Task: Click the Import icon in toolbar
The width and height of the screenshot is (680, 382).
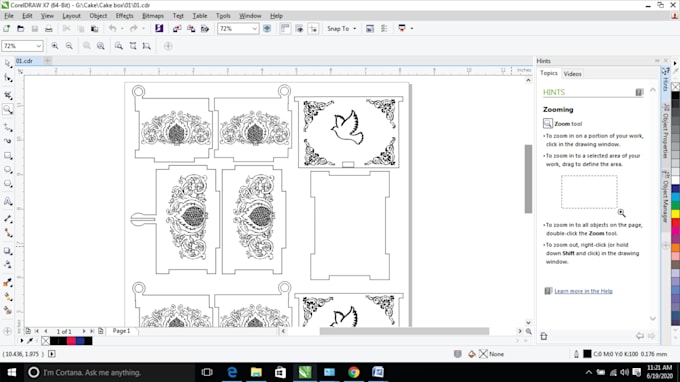Action: [177, 29]
